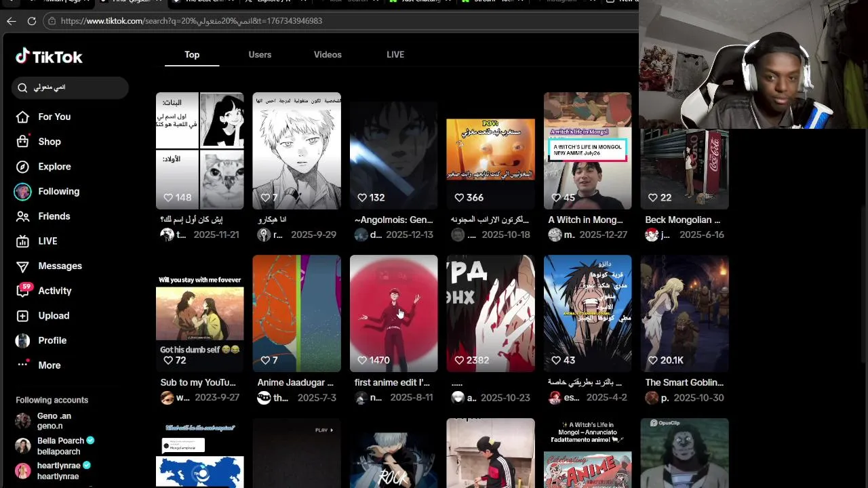
Task: Click author avatar of 2025-9-29 video
Action: click(264, 235)
